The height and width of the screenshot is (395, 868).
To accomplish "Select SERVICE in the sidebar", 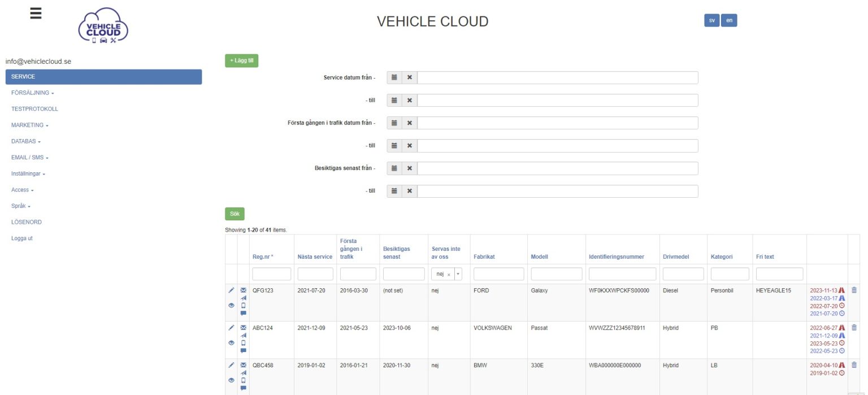I will coord(103,77).
